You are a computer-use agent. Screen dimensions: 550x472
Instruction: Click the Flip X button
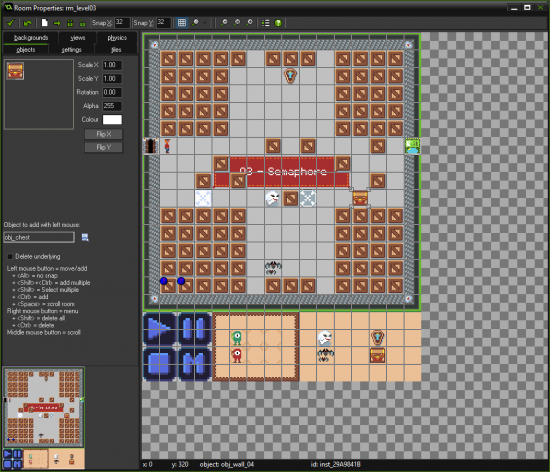103,134
